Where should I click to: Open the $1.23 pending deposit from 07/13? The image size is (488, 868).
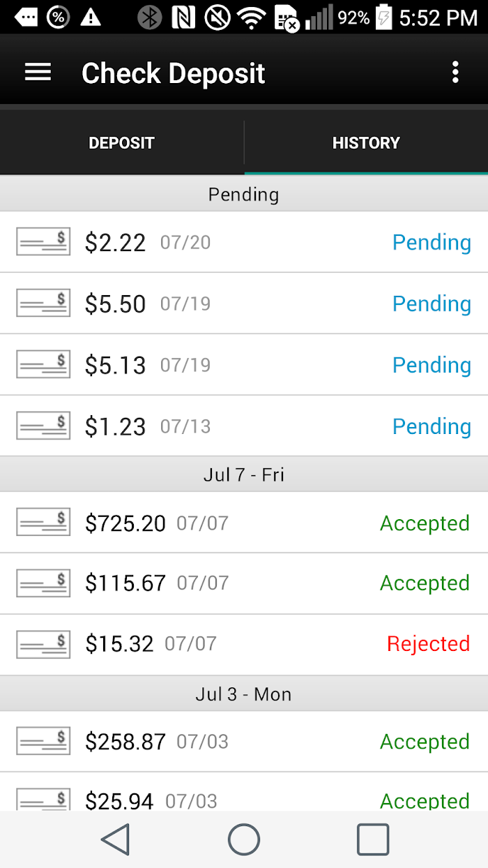(244, 426)
